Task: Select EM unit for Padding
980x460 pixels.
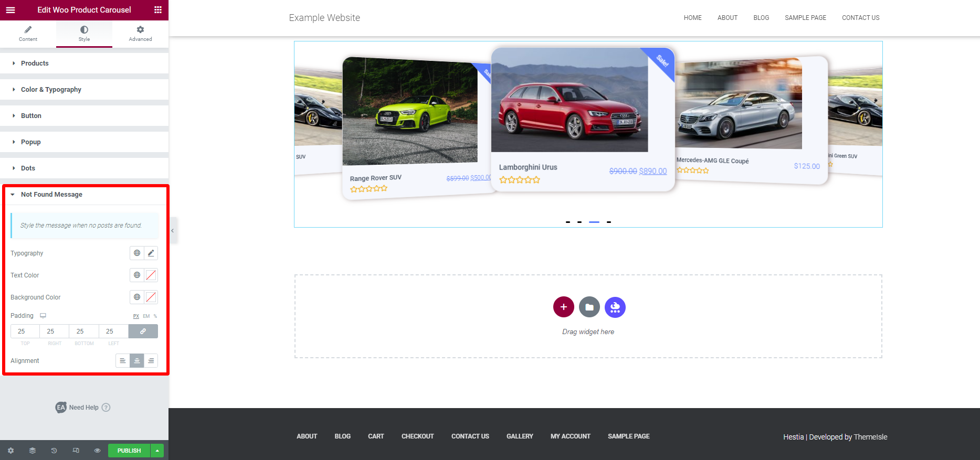Action: 146,316
